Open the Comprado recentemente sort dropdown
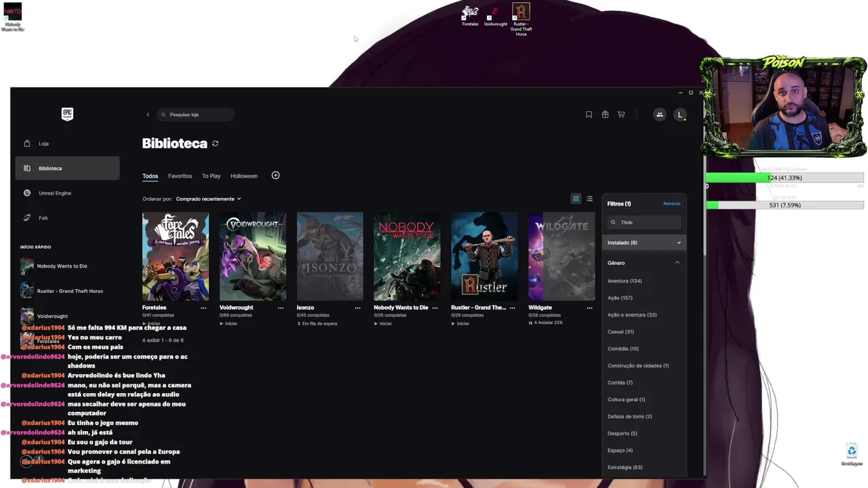Image resolution: width=868 pixels, height=488 pixels. (208, 199)
